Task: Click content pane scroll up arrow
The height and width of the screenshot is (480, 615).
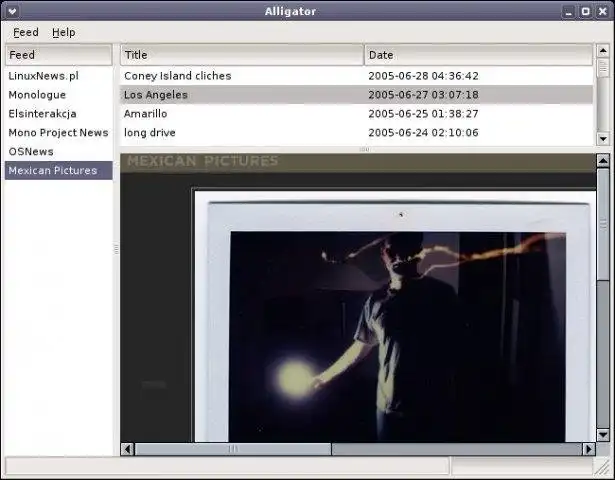Action: tap(603, 160)
